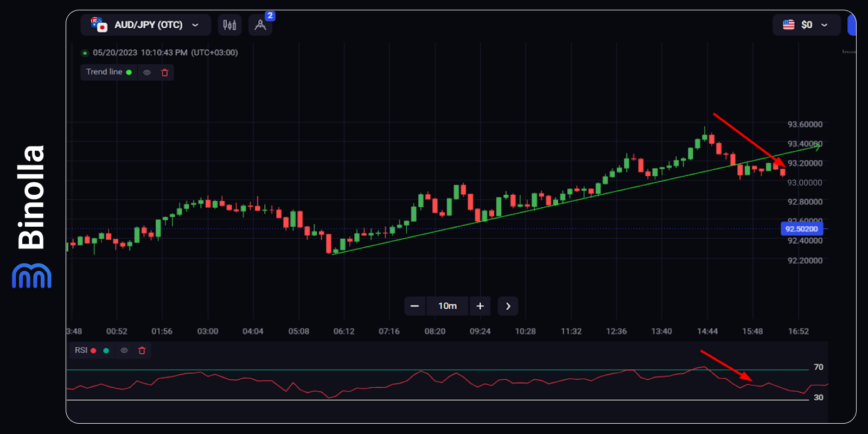Select the Trend line label tab

(104, 72)
